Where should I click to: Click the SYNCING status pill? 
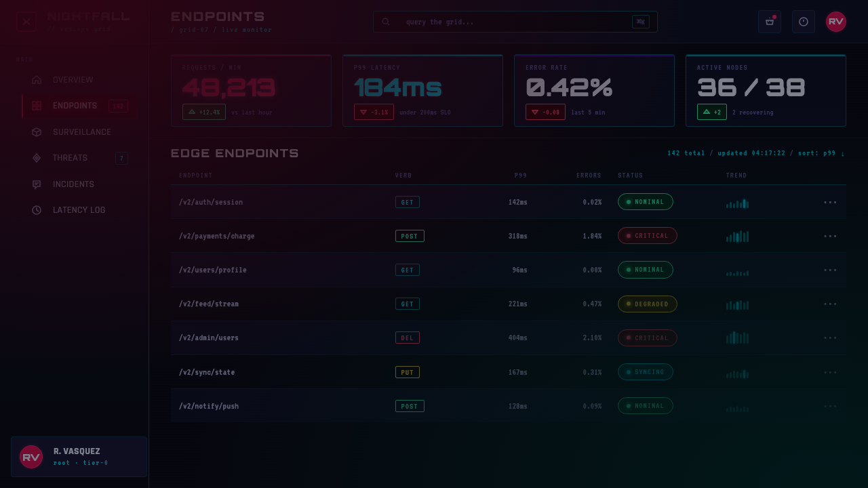point(646,372)
